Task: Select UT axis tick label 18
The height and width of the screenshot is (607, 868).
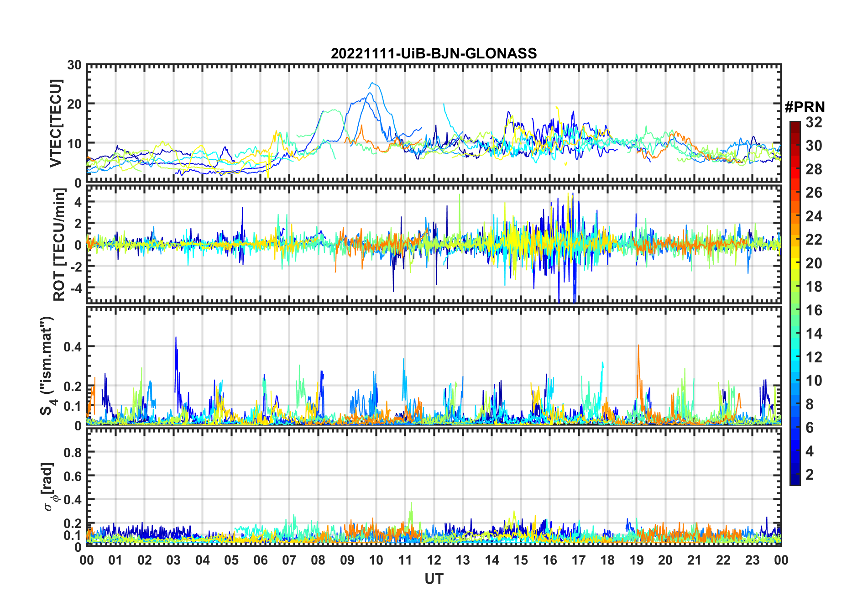Action: coord(607,560)
